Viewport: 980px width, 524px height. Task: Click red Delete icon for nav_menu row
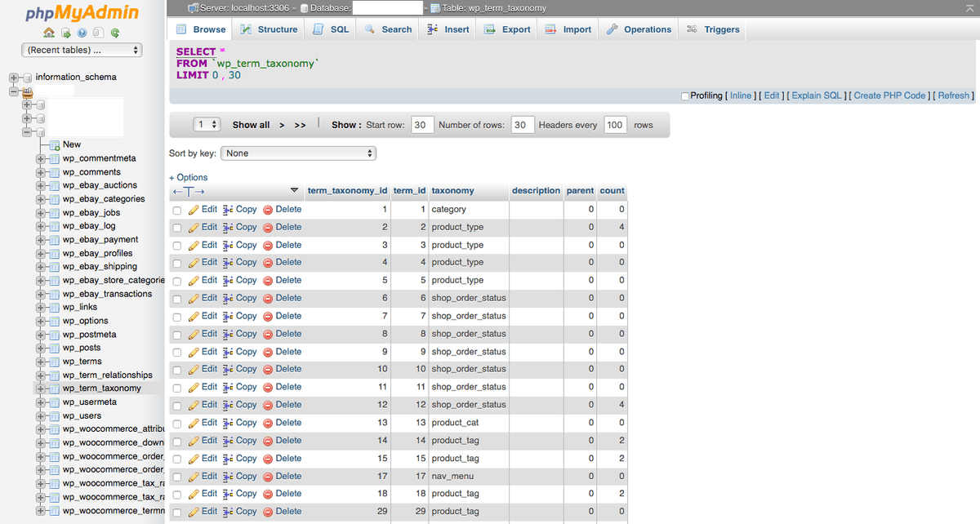267,477
